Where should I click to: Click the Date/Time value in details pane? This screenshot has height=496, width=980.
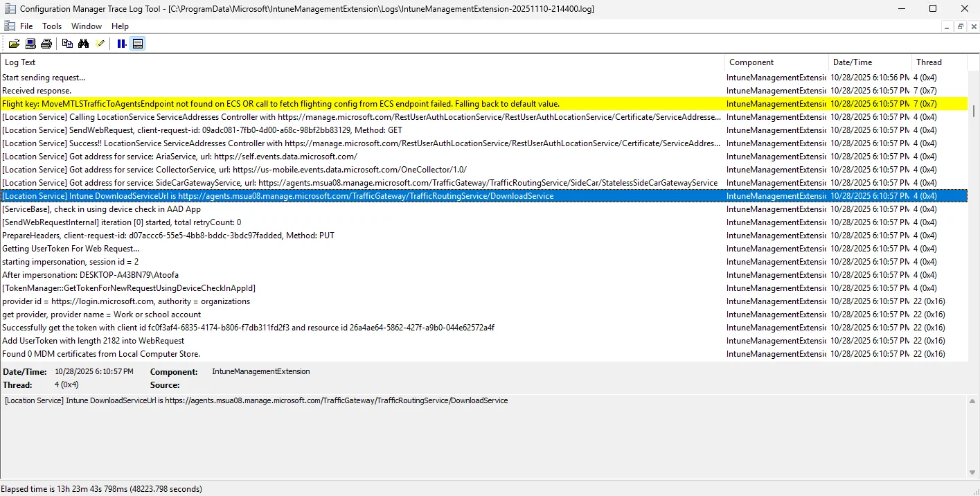pos(94,372)
